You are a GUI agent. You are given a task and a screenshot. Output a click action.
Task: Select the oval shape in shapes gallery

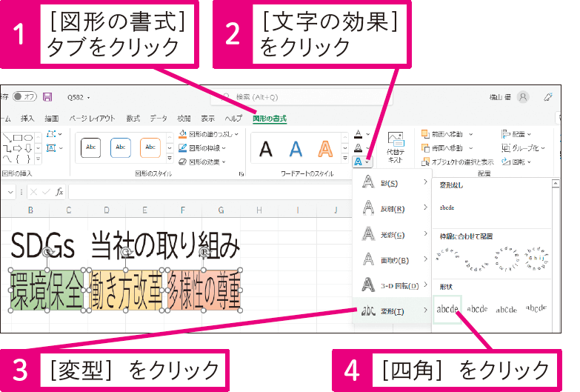click(x=28, y=138)
